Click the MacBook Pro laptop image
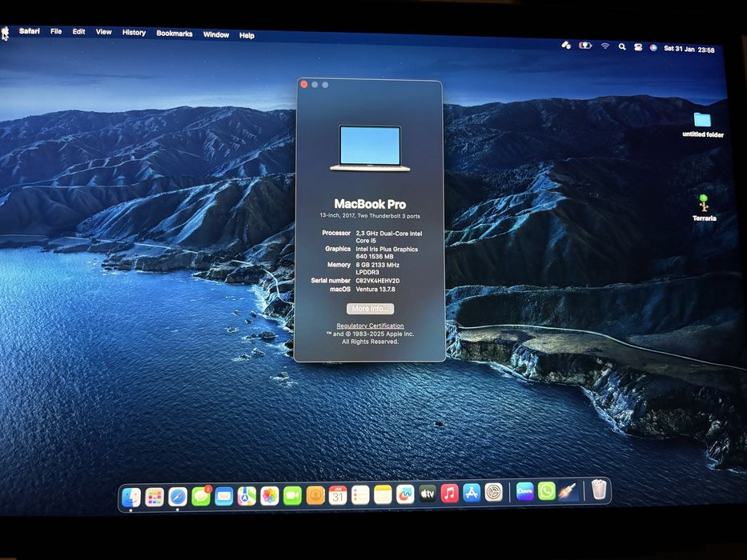This screenshot has height=560, width=747. (x=370, y=148)
